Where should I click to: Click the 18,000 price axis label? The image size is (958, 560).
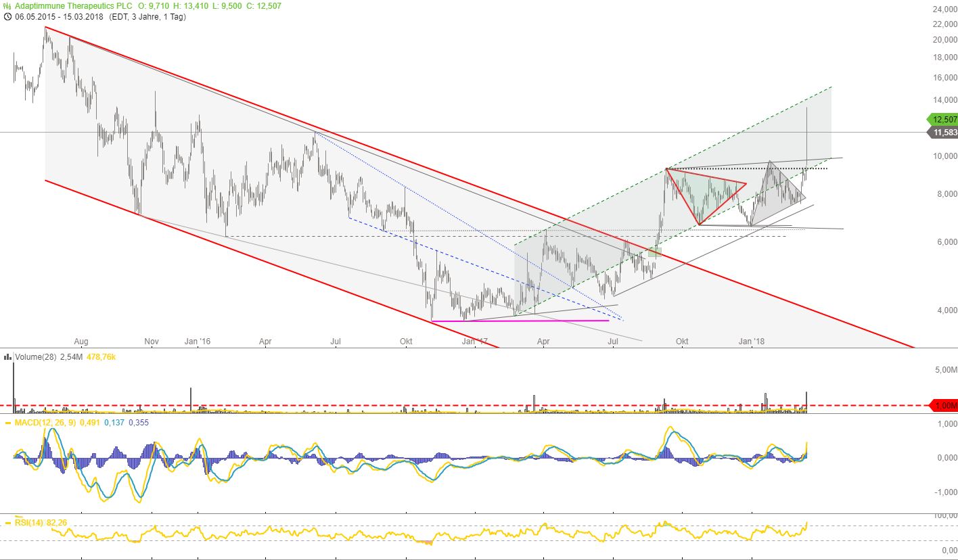[x=945, y=57]
